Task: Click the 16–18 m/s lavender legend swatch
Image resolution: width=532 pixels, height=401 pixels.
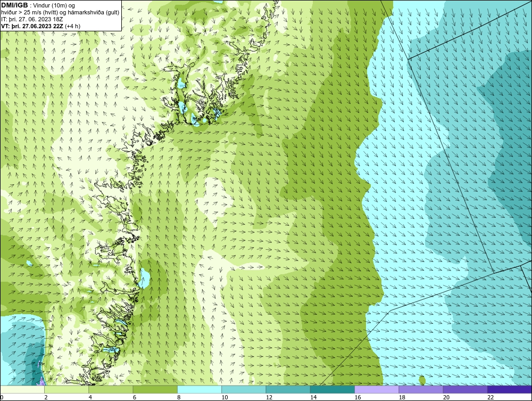Action: pyautogui.click(x=377, y=389)
